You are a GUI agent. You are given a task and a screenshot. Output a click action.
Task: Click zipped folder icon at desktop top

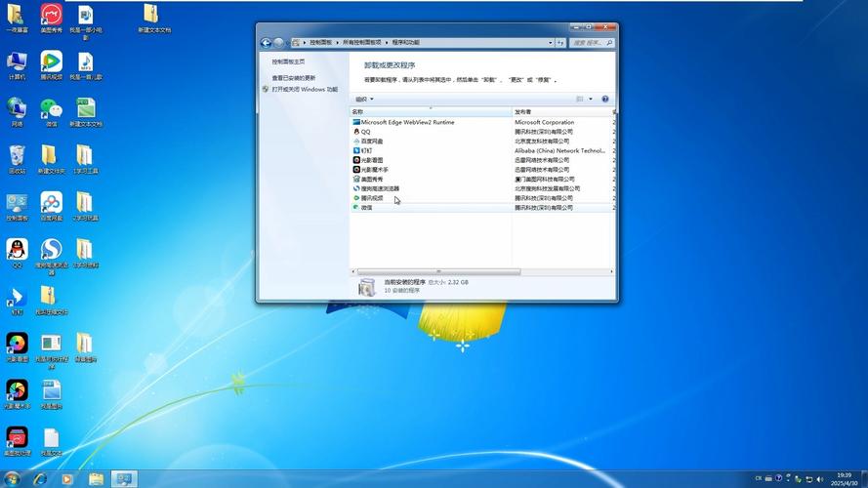tap(154, 19)
